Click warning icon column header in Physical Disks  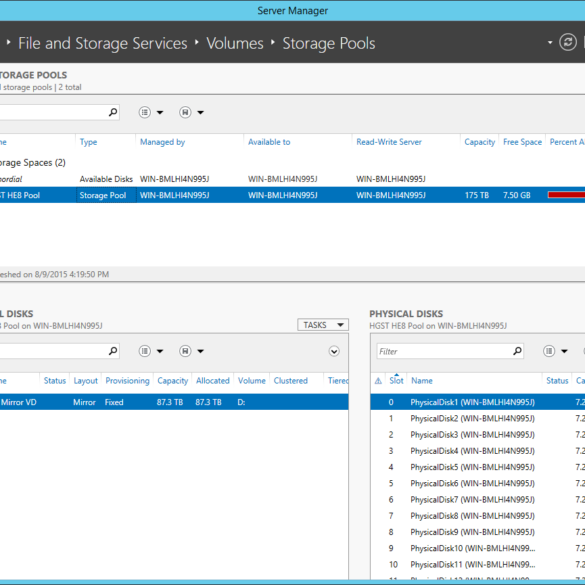click(x=378, y=381)
